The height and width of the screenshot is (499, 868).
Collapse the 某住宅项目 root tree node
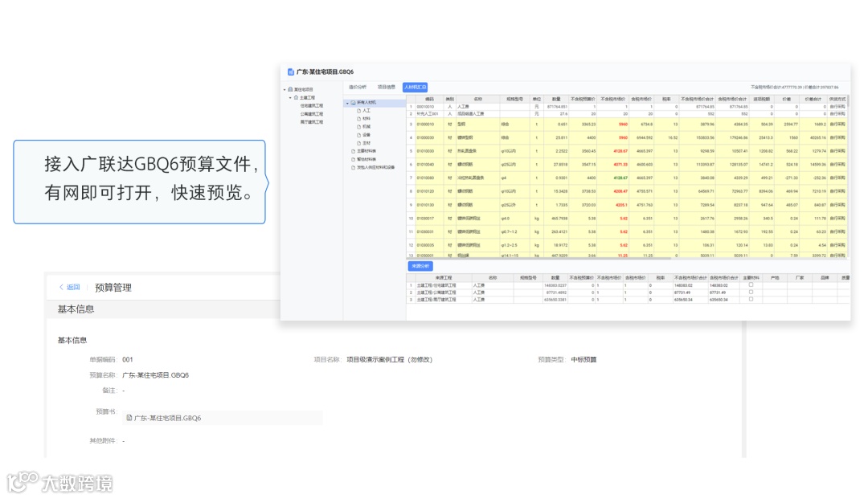pyautogui.click(x=285, y=90)
